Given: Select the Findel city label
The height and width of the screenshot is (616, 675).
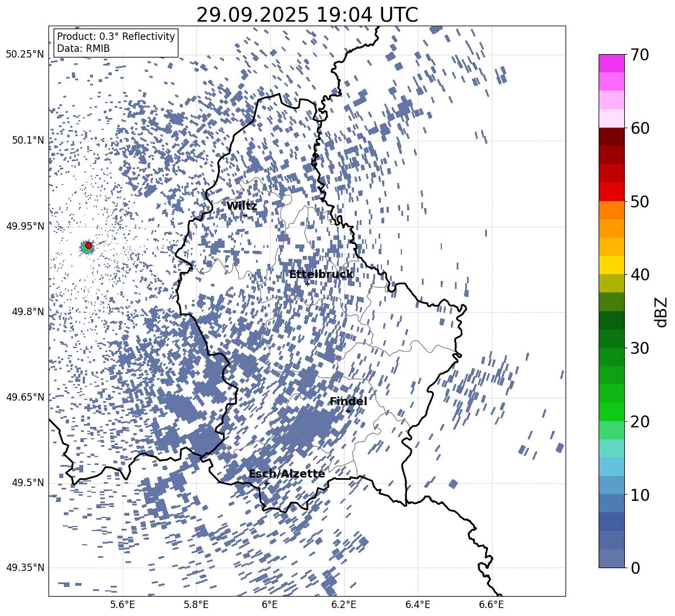Looking at the screenshot, I should pos(348,402).
